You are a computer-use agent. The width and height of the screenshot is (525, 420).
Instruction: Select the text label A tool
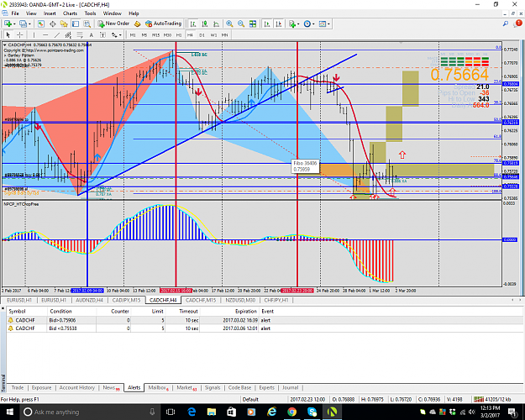pos(91,34)
